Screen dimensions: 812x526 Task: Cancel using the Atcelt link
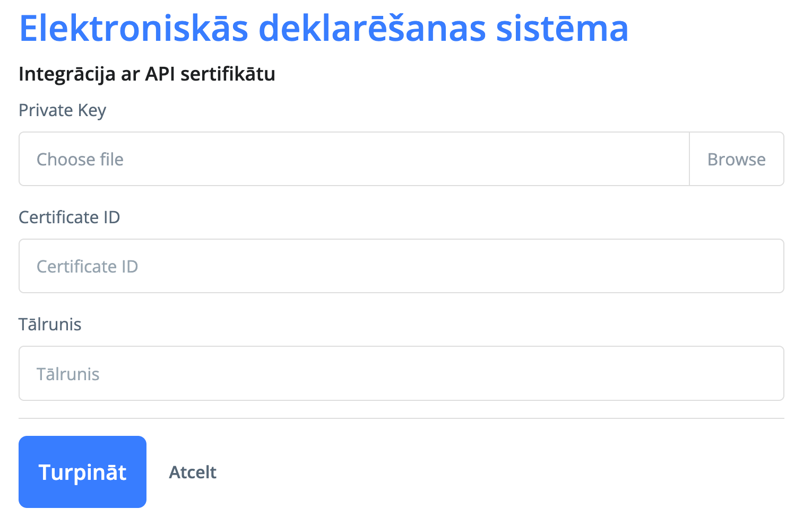pos(193,472)
